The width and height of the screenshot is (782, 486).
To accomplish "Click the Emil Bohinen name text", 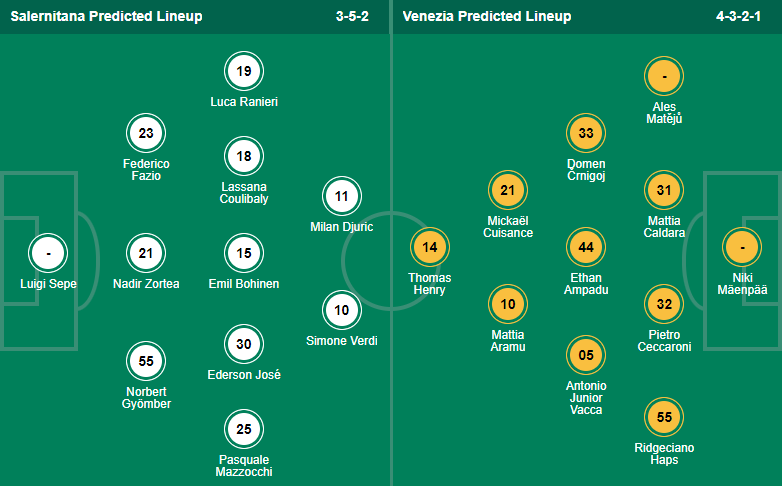I will [x=244, y=284].
